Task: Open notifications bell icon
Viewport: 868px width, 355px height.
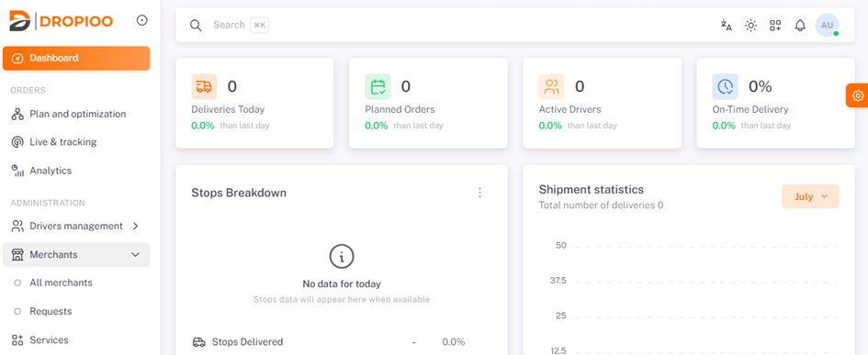Action: [x=800, y=26]
